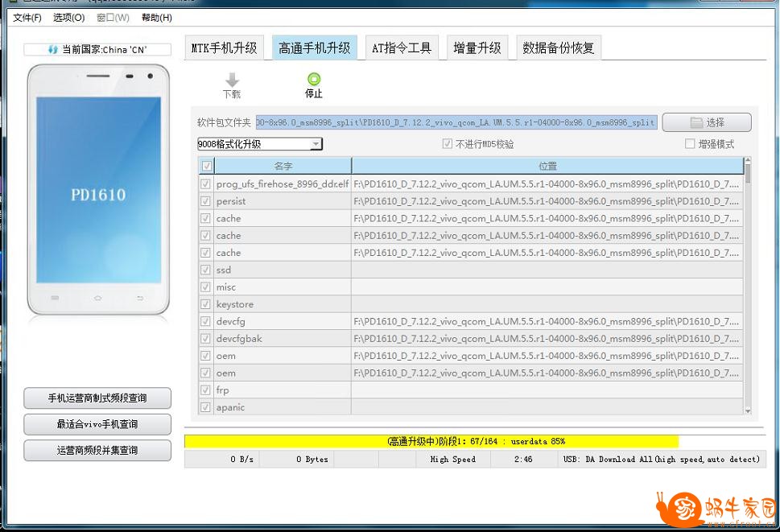Open the 帮助(H) menu
The width and height of the screenshot is (780, 532).
pos(157,18)
